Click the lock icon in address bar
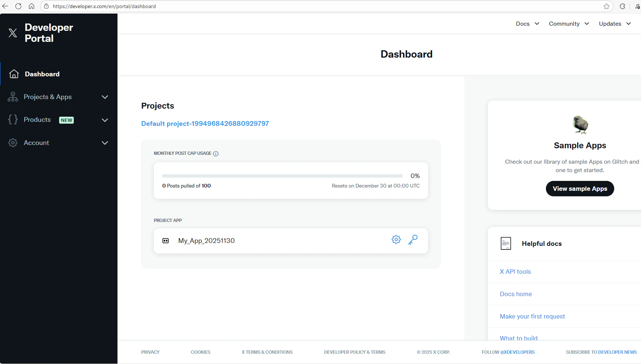The height and width of the screenshot is (364, 641). click(x=46, y=6)
